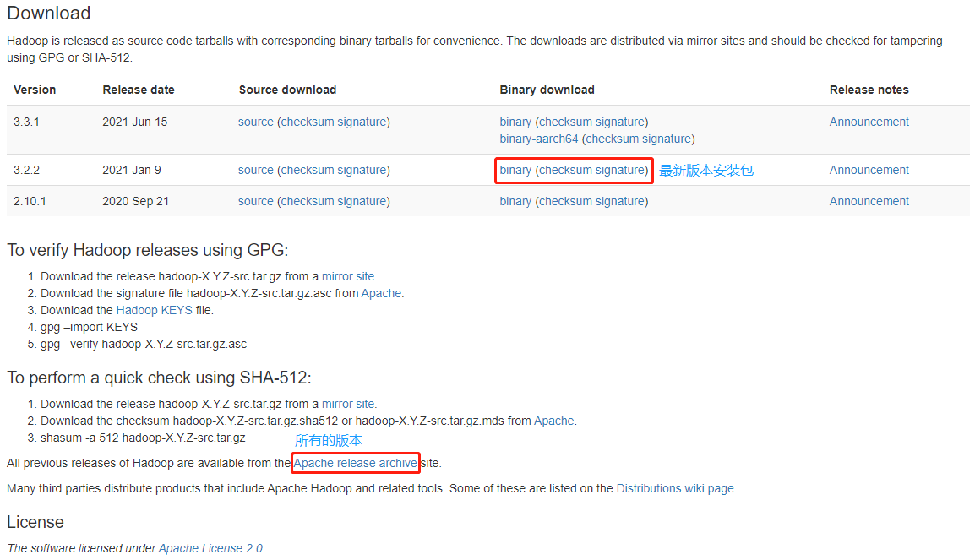The height and width of the screenshot is (560, 975).
Task: Open the release notes Announcement for 2.10.1
Action: (x=869, y=201)
